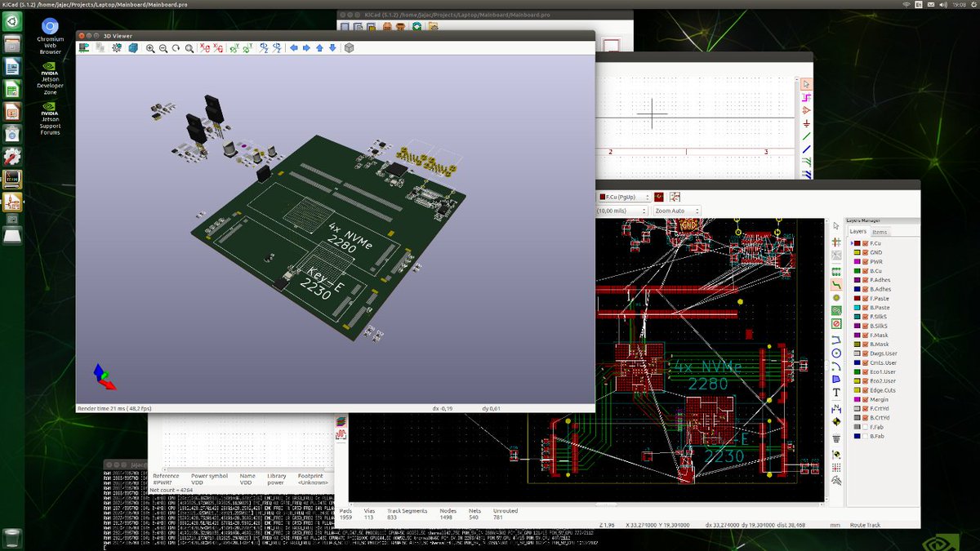Toggle Edge.Cuts layer visibility checkbox
Image resolution: width=980 pixels, height=551 pixels.
pos(866,389)
